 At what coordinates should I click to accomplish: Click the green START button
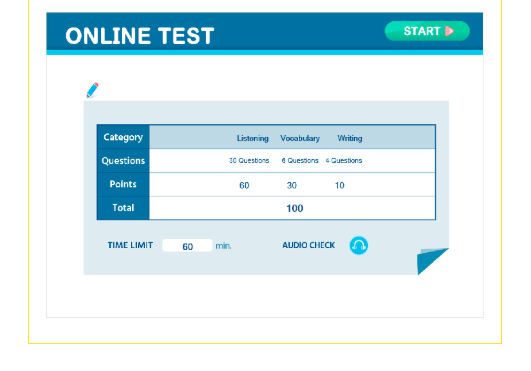click(427, 31)
